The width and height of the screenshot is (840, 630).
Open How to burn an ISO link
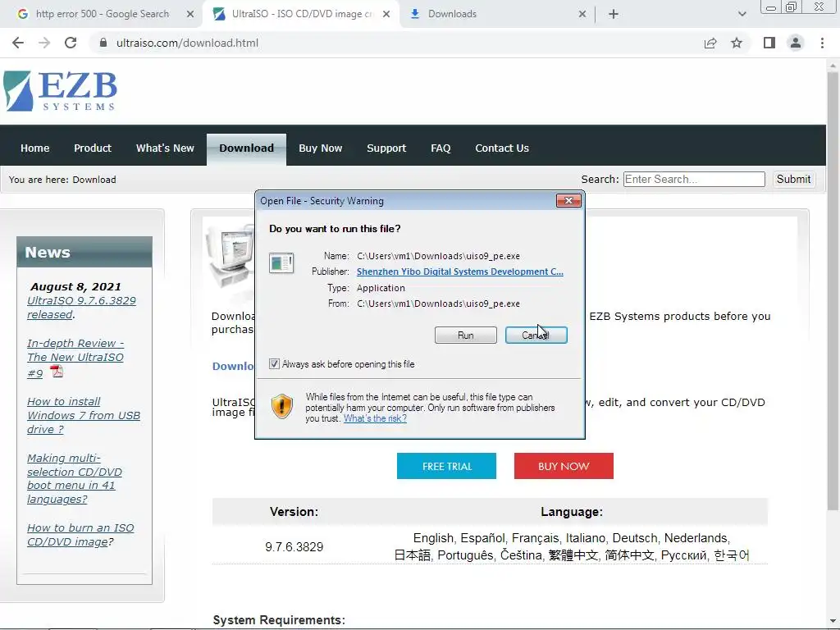[80, 535]
